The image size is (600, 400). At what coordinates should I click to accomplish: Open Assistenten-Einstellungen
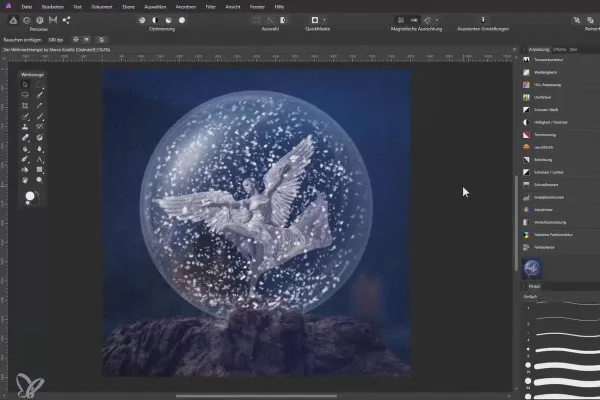[x=483, y=20]
